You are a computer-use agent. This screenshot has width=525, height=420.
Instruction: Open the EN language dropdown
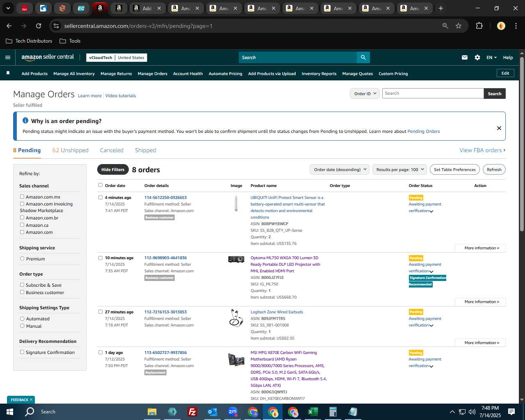point(491,57)
